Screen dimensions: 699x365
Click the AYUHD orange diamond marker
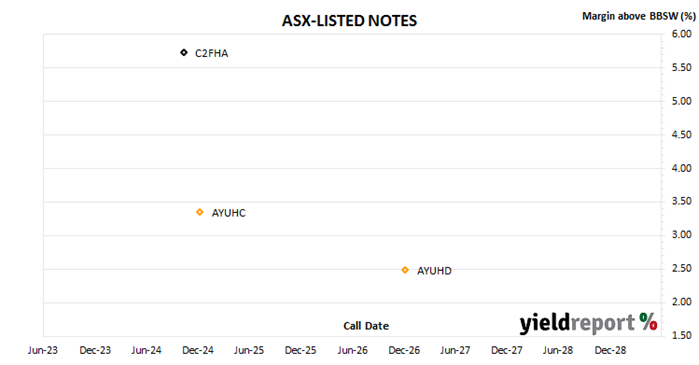click(405, 270)
